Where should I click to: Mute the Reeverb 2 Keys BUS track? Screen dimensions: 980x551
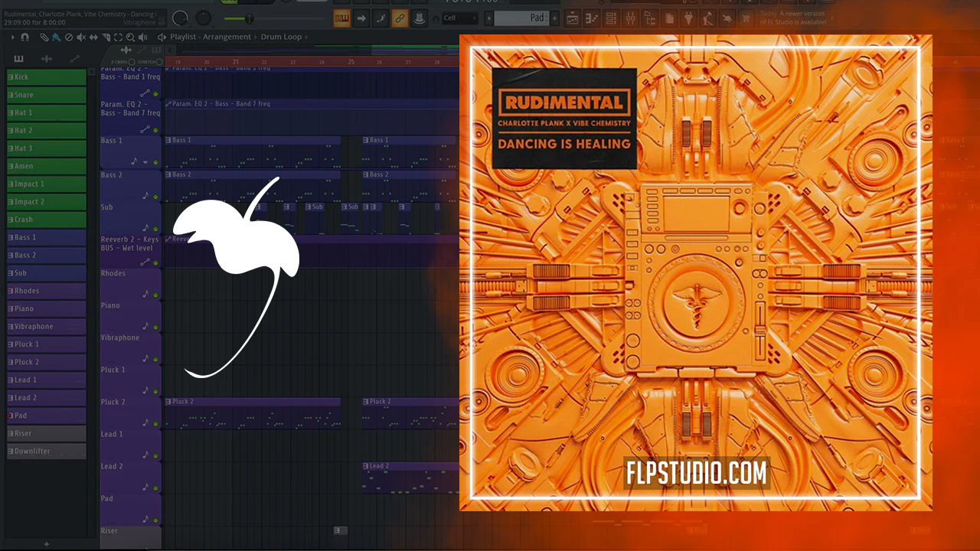point(156,262)
